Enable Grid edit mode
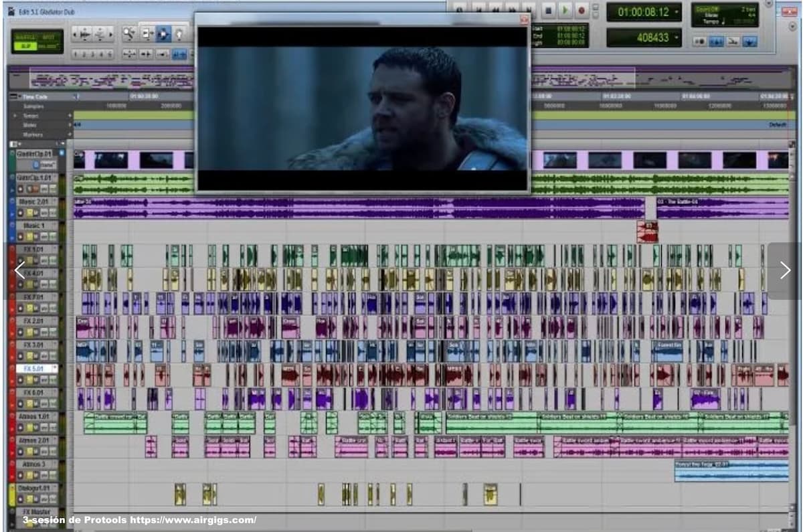 point(48,46)
